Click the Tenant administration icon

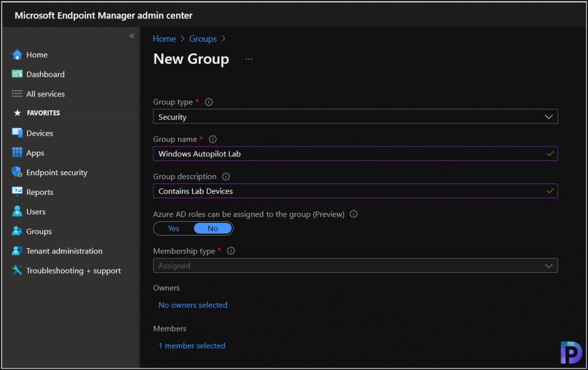click(x=17, y=250)
